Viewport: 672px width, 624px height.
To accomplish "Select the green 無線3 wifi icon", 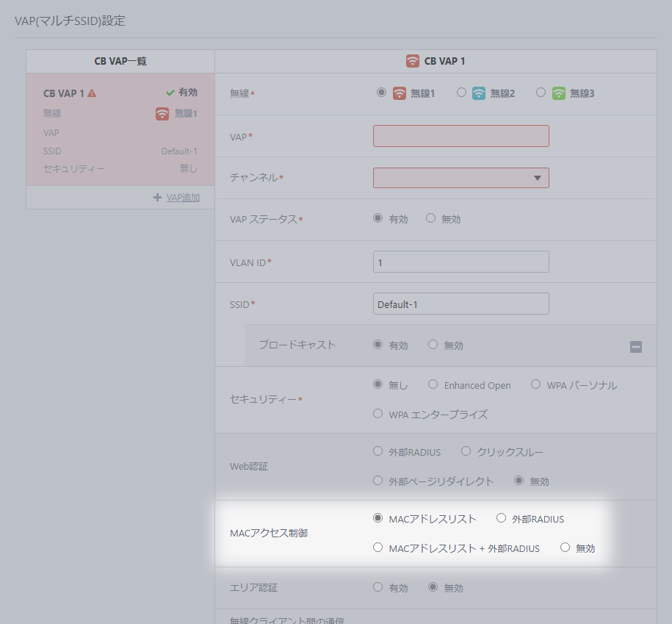I will pos(559,93).
